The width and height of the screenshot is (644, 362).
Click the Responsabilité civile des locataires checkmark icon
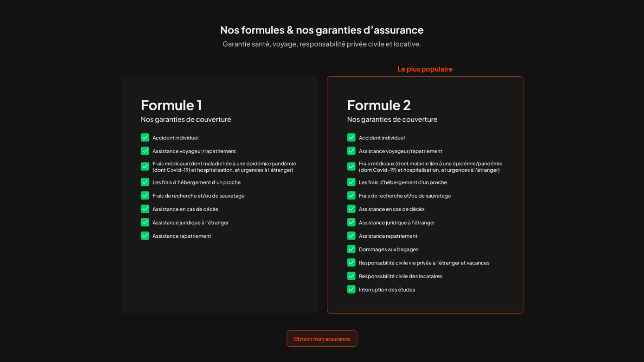coord(351,276)
